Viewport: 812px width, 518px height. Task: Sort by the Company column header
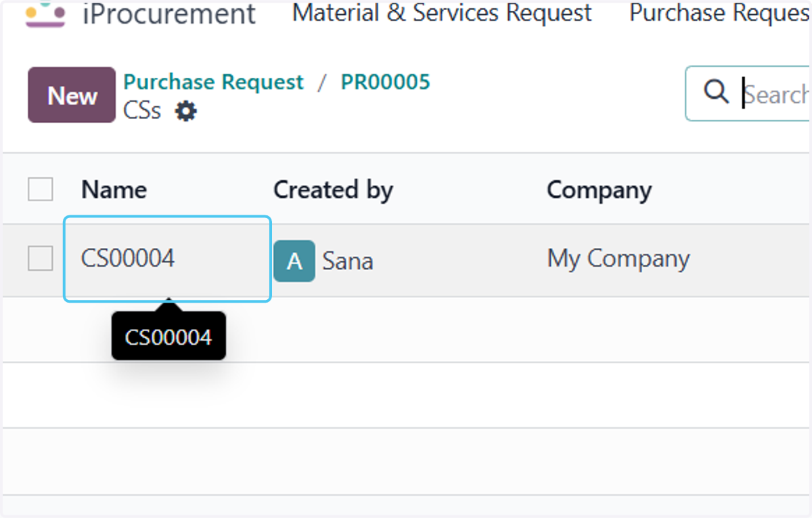(599, 190)
